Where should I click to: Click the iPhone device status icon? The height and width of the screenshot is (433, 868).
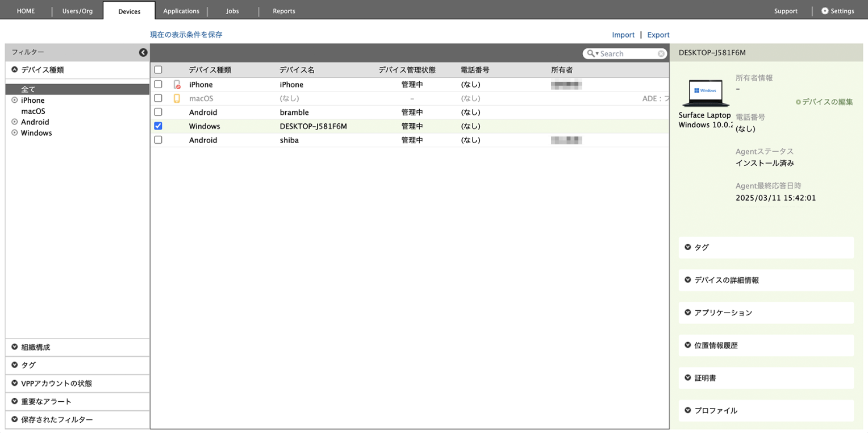pos(177,85)
